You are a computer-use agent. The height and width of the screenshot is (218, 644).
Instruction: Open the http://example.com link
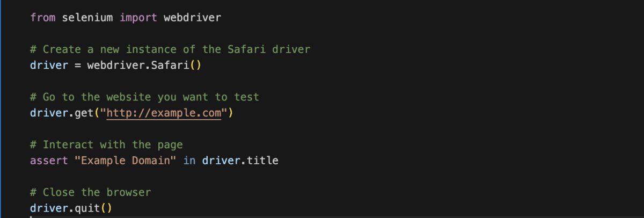pyautogui.click(x=164, y=113)
